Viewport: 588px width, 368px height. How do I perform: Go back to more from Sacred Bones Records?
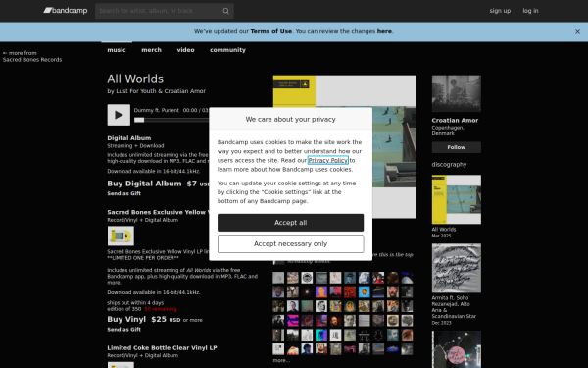(x=32, y=56)
